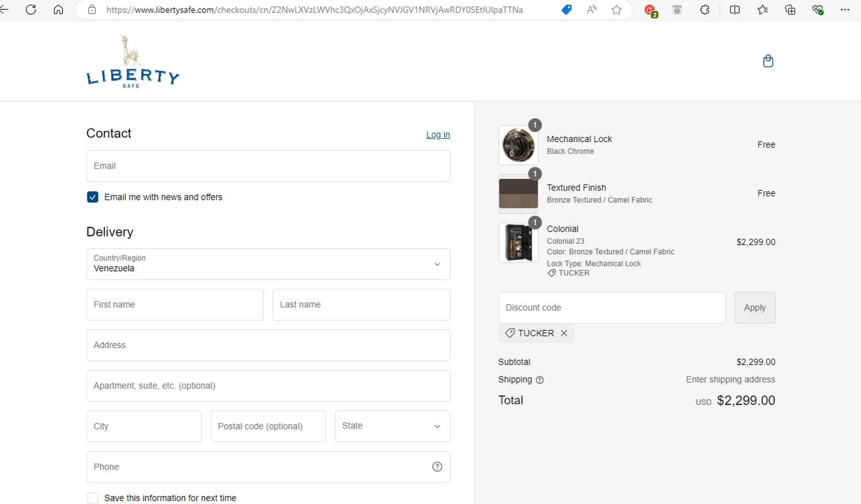Open the blue shopping price tag icon
Image resolution: width=861 pixels, height=504 pixels.
coord(567,10)
